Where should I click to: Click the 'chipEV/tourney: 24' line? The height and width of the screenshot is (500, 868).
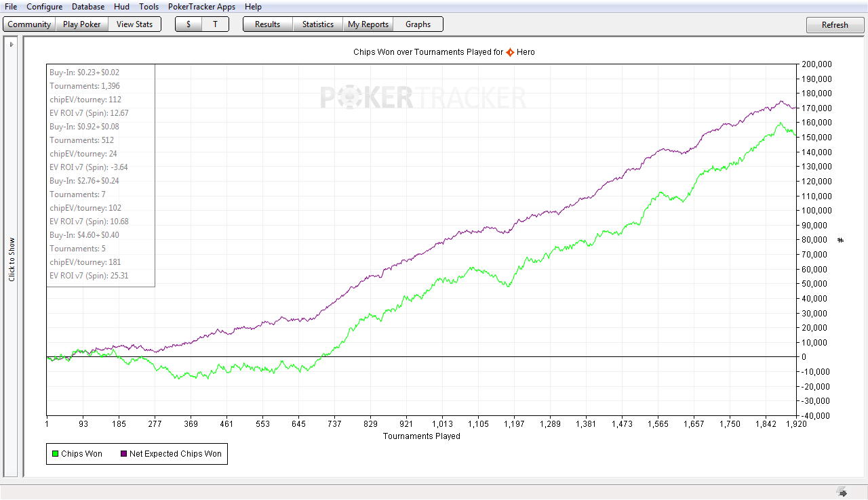[83, 154]
